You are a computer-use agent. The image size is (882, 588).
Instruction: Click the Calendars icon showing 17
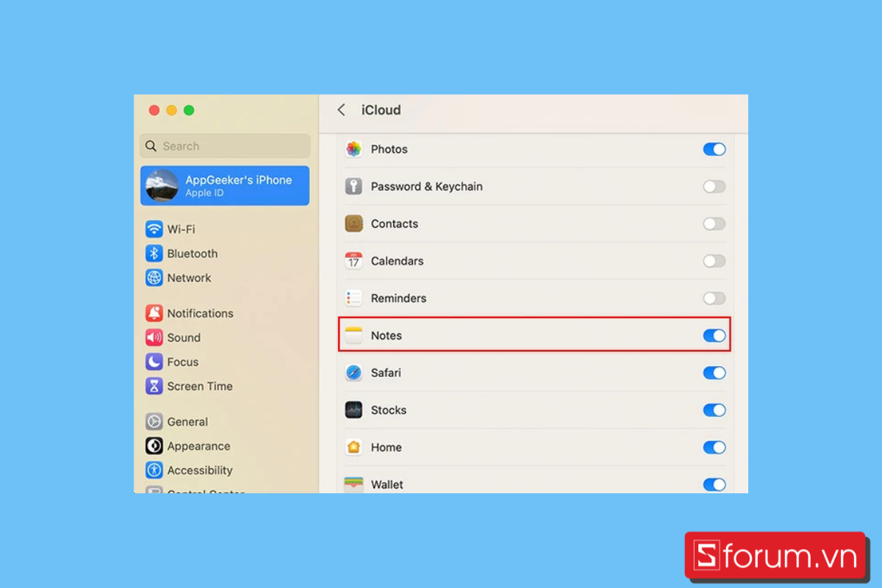354,261
